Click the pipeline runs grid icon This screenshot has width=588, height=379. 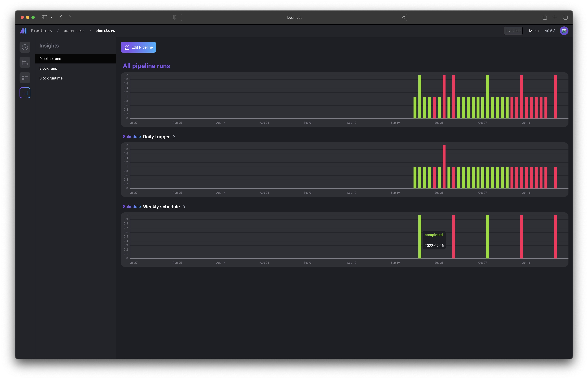[25, 63]
